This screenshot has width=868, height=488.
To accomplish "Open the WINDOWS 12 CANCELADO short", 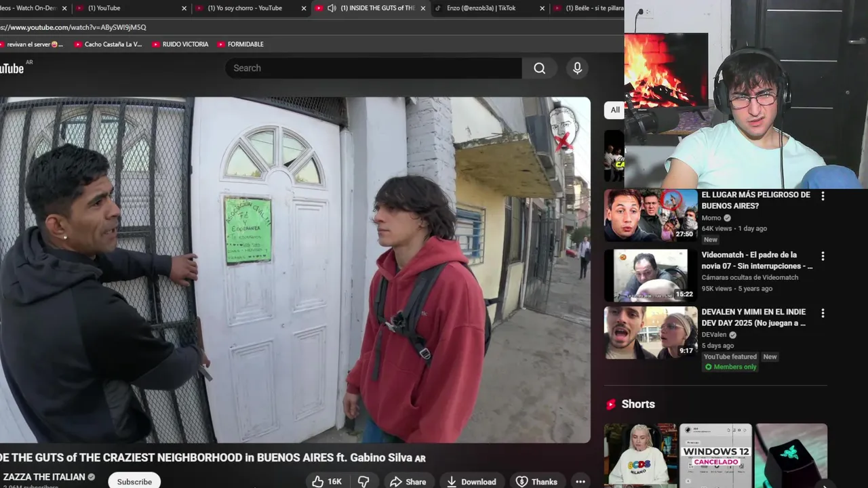I will (x=715, y=455).
